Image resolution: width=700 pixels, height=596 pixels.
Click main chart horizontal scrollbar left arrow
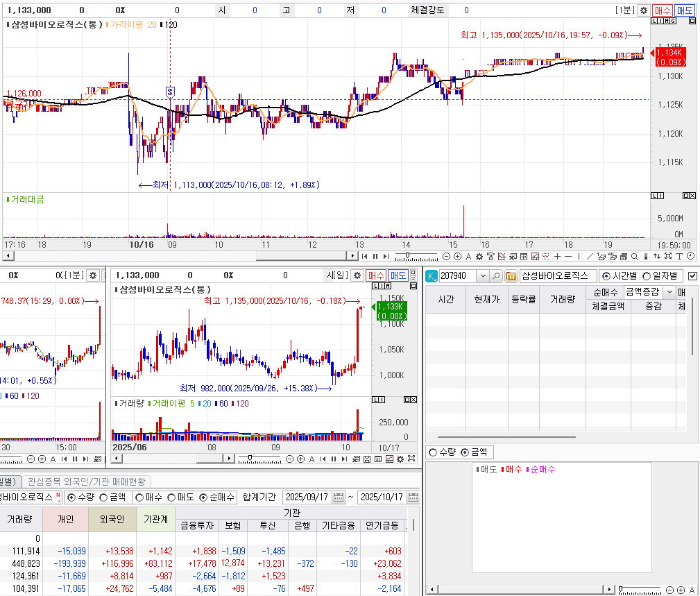click(x=8, y=256)
